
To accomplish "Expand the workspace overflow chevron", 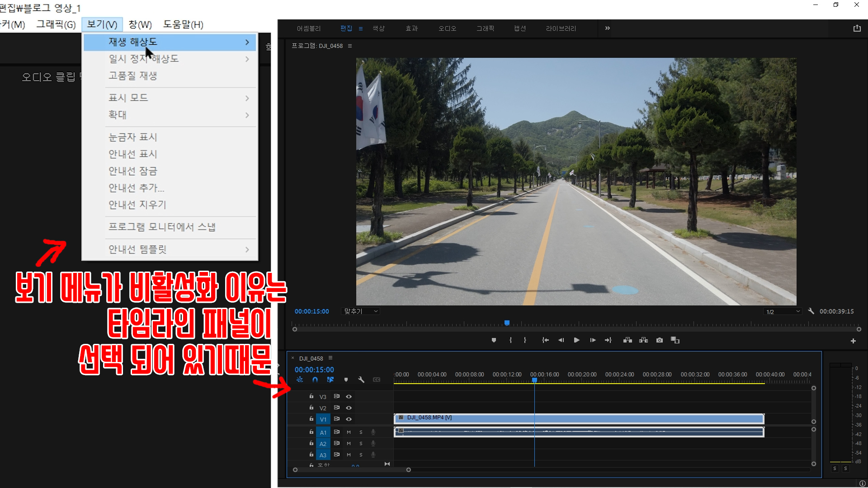I will (x=607, y=28).
